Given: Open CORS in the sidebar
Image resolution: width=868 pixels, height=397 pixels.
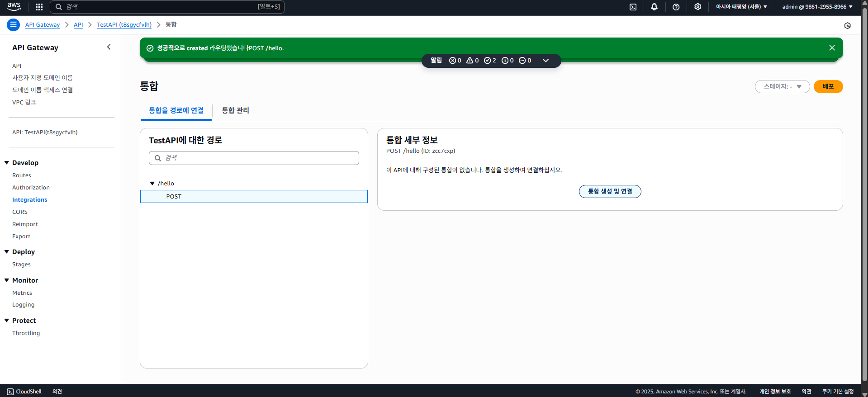Looking at the screenshot, I should [x=20, y=212].
